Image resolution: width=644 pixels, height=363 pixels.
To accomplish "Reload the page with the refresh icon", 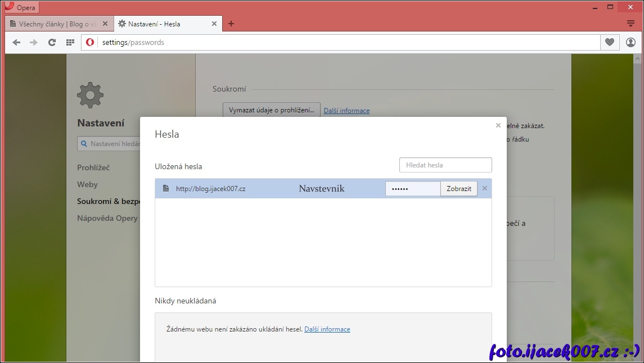I will point(52,42).
